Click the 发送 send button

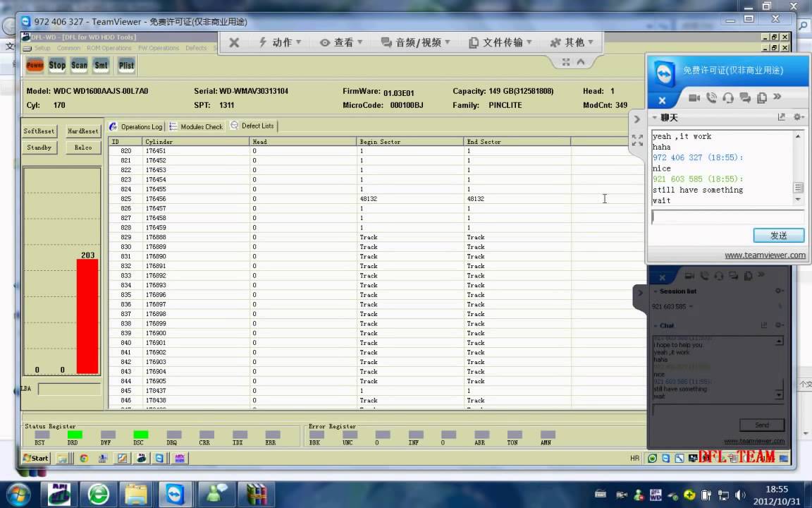pos(779,236)
